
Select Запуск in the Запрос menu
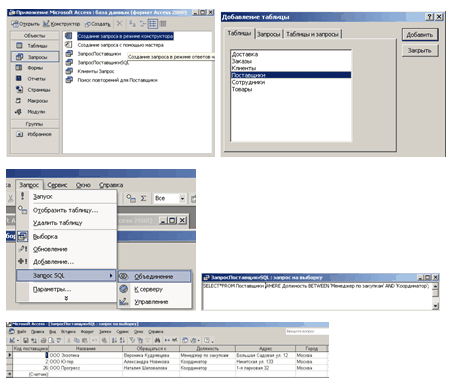pos(43,197)
